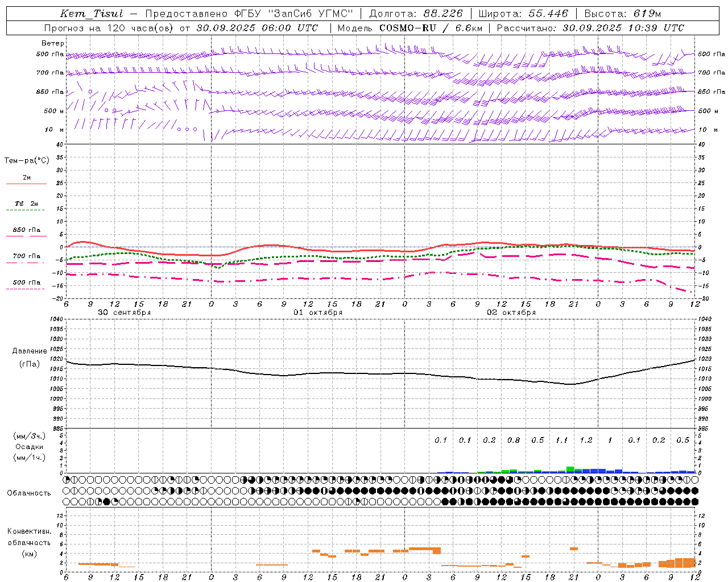Click the Осадки panel label
This screenshot has width=728, height=582.
(30, 447)
